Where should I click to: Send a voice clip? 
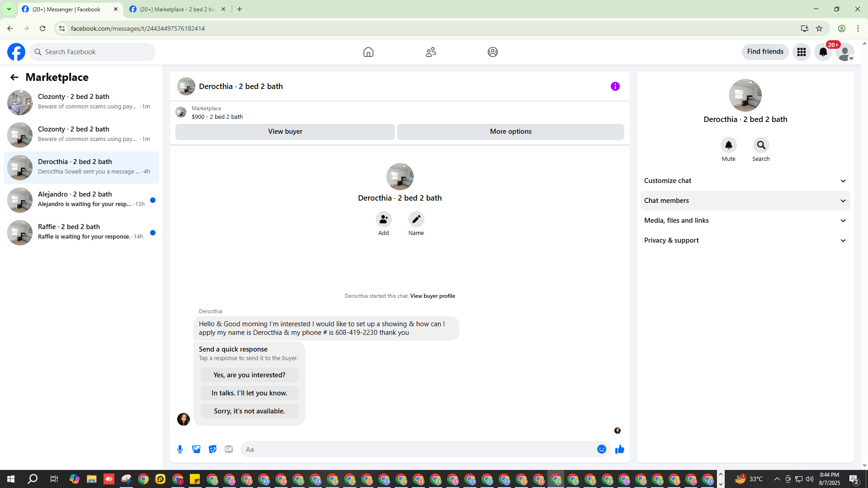pos(180,449)
